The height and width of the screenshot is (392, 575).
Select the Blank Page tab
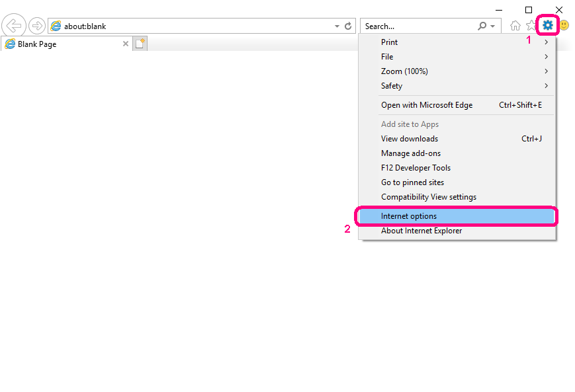point(66,44)
